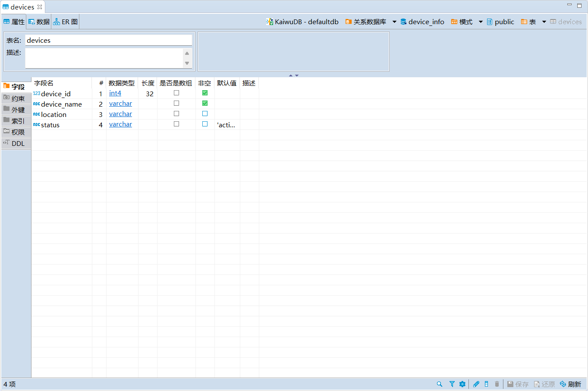Screen dimensions: 588x391
Task: Expand the 关系数据库 dropdown arrow
Action: [x=394, y=22]
